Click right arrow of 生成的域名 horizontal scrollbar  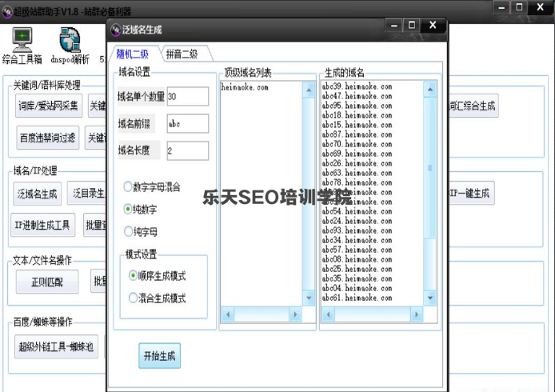[416, 314]
